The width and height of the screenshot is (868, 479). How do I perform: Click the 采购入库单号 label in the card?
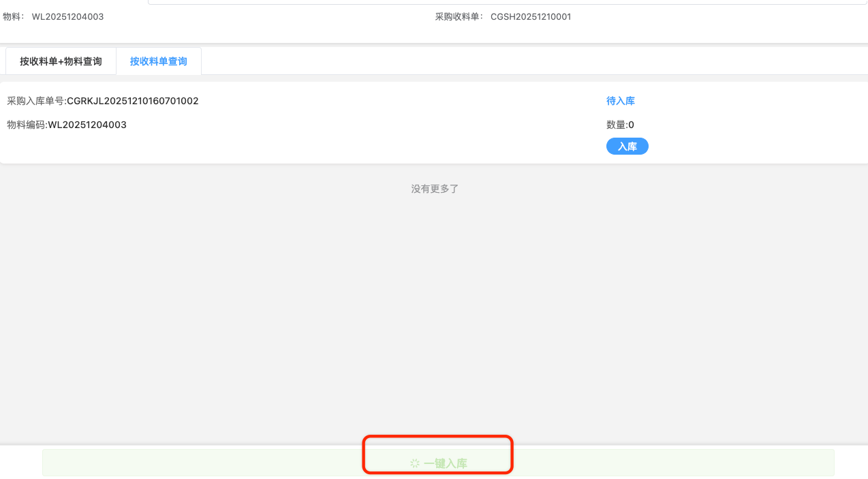pos(36,101)
